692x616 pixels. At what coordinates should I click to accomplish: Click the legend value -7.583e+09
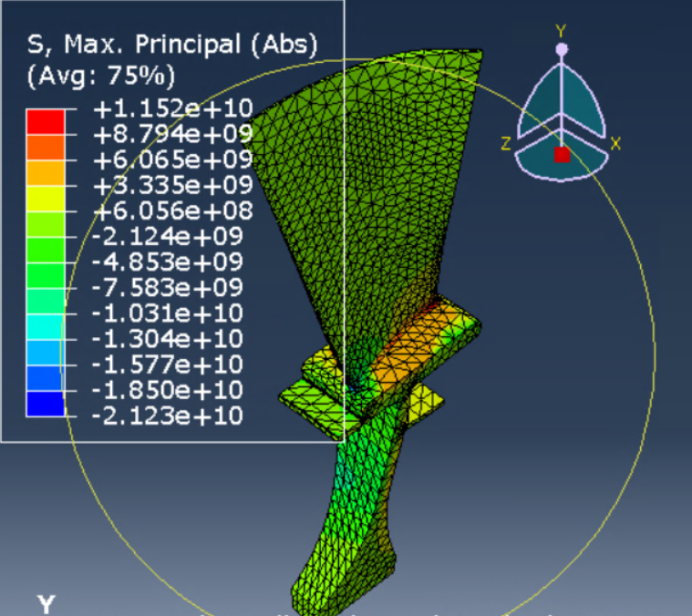click(x=167, y=287)
